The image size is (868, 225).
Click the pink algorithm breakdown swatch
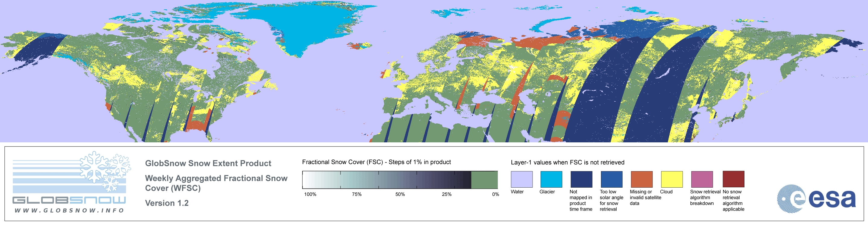pyautogui.click(x=702, y=179)
